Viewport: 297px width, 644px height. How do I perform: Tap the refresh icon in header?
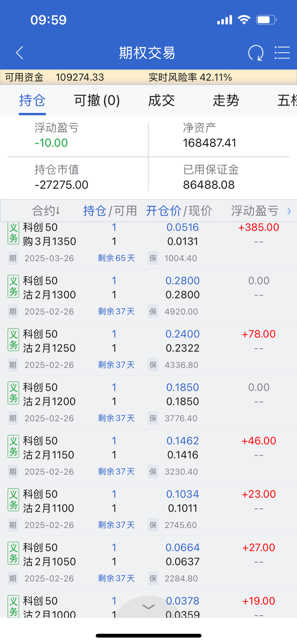(x=256, y=53)
